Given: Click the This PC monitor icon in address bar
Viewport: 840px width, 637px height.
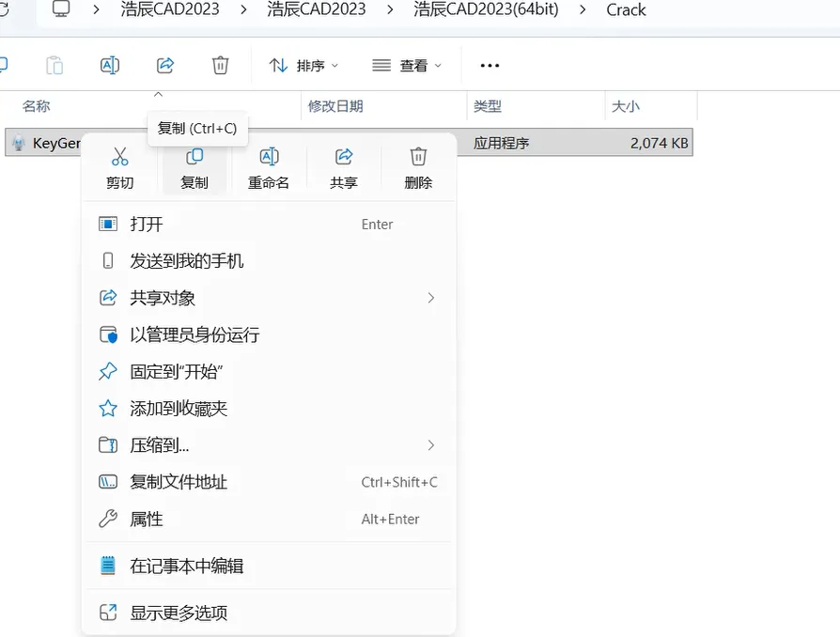Looking at the screenshot, I should tap(61, 9).
